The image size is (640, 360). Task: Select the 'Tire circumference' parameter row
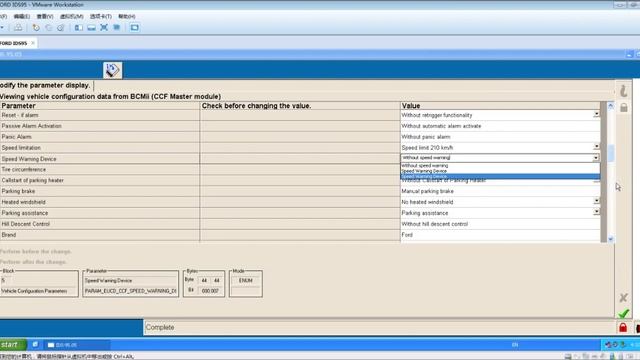(x=100, y=169)
